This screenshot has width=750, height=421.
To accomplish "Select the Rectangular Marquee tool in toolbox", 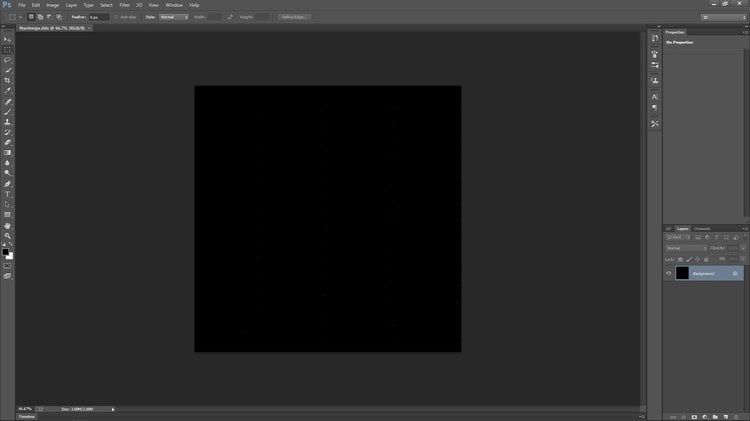I will point(7,50).
